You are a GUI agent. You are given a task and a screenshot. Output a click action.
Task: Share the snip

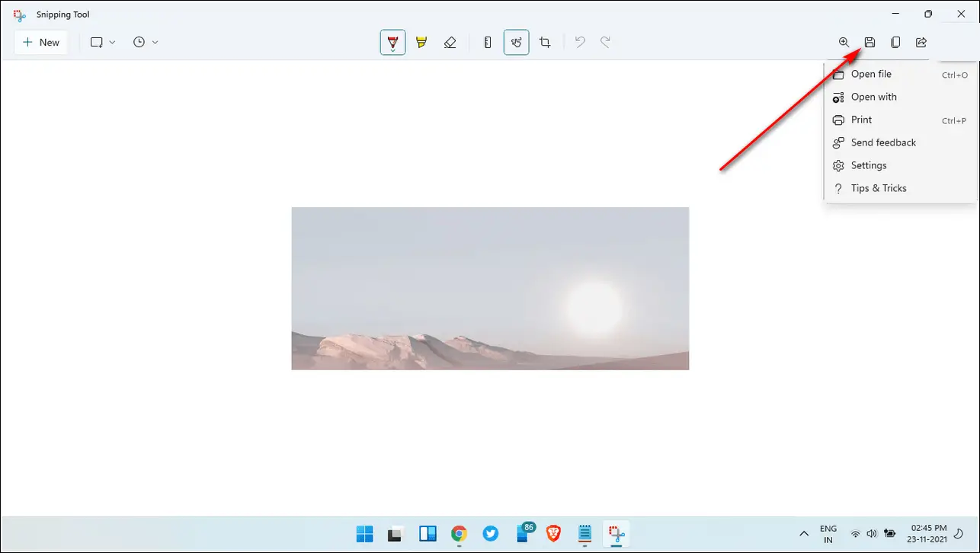point(921,43)
